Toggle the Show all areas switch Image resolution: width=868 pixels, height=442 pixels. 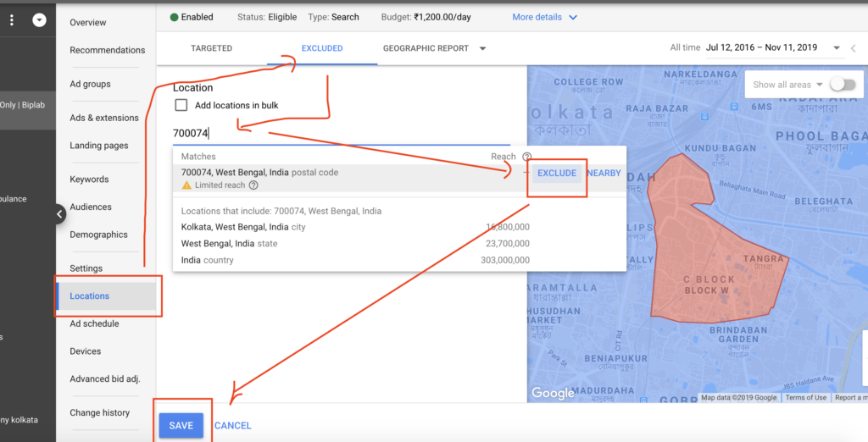[843, 85]
